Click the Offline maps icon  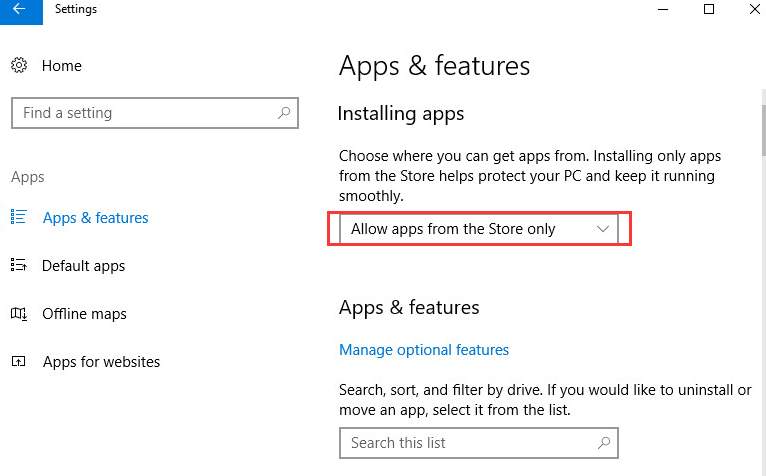pos(19,313)
